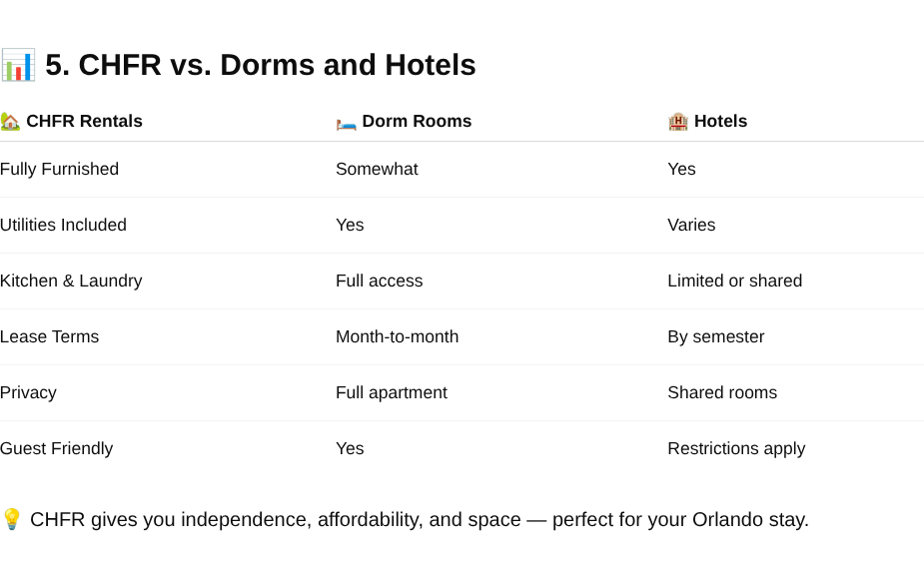Select the Kitchen & Laundry cell
Image resolution: width=924 pixels, height=568 pixels.
coord(71,281)
